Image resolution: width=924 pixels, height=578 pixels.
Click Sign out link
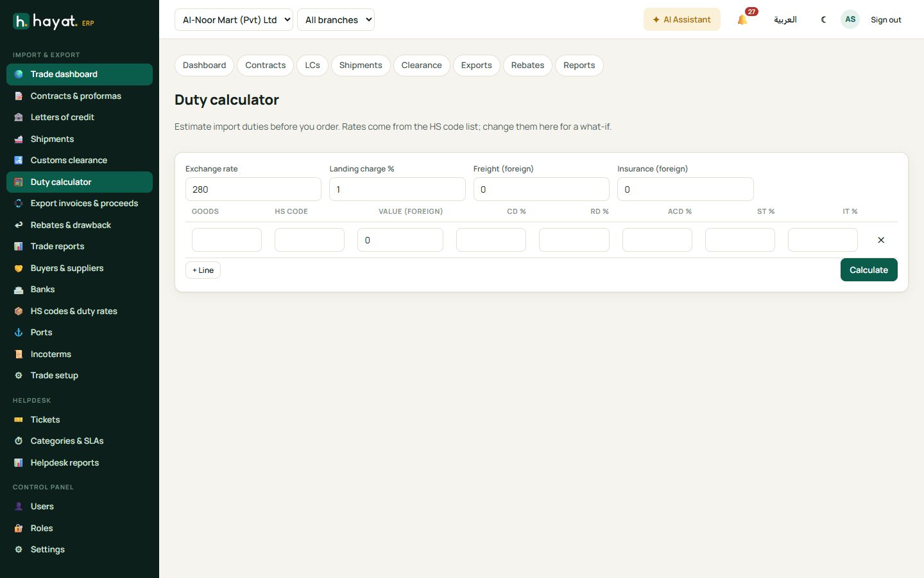[886, 20]
